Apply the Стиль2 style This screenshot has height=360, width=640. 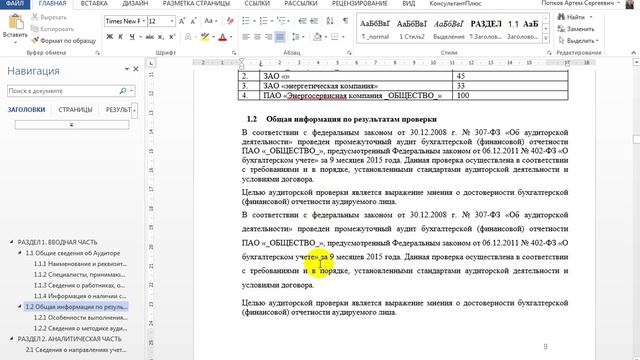tap(412, 29)
